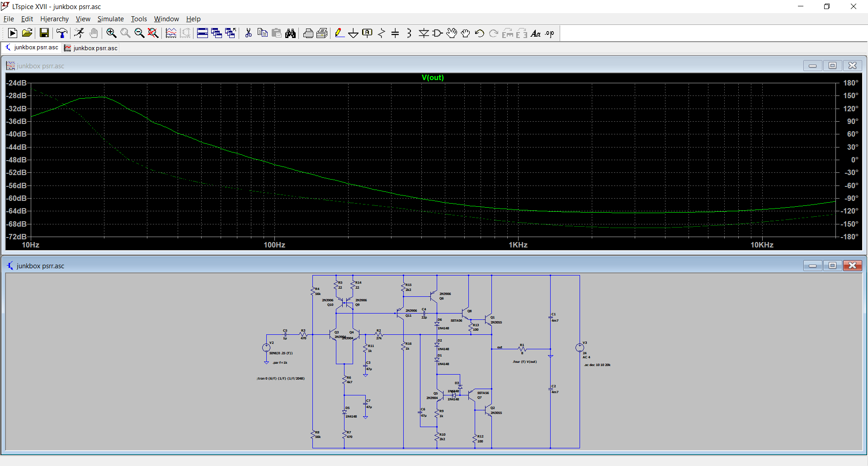Click the Undo arrow icon
868x466 pixels.
480,33
